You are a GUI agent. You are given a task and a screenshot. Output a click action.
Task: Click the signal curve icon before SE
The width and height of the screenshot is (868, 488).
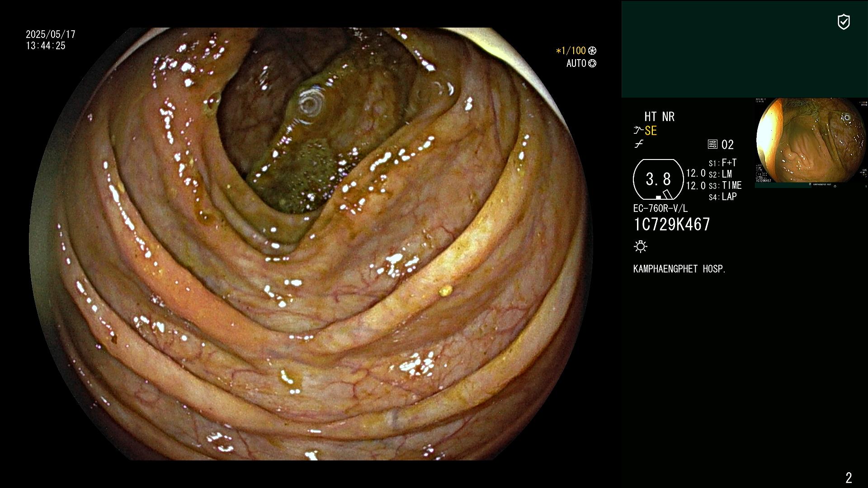(638, 131)
